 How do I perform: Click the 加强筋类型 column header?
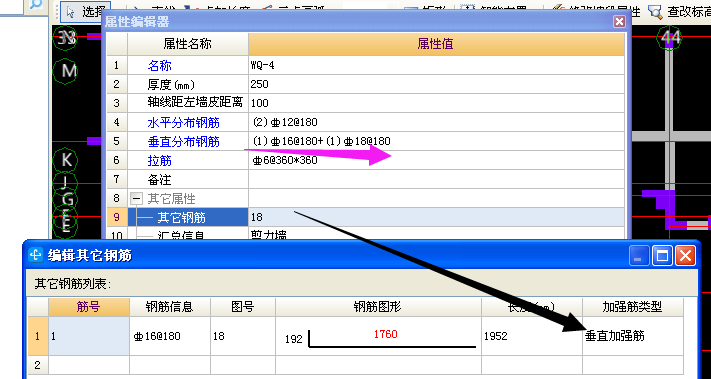[x=632, y=307]
